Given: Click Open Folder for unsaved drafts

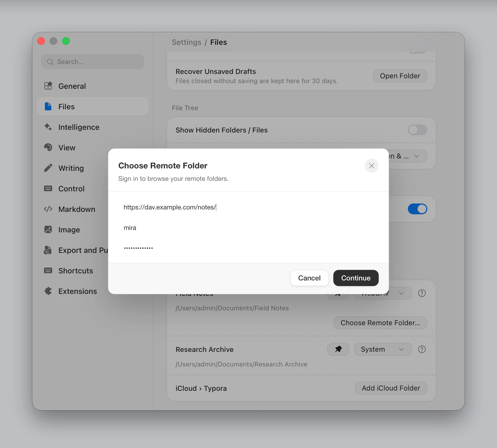Looking at the screenshot, I should (x=400, y=76).
